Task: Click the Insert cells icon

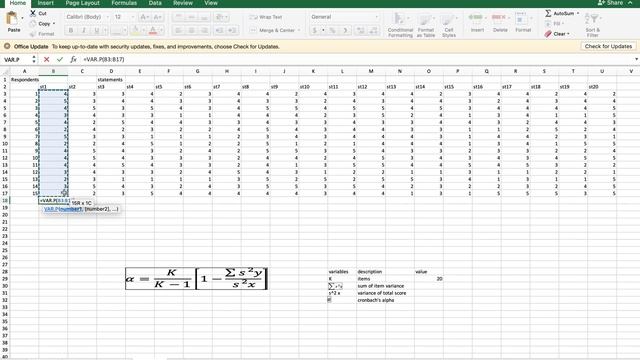Action: pos(475,18)
